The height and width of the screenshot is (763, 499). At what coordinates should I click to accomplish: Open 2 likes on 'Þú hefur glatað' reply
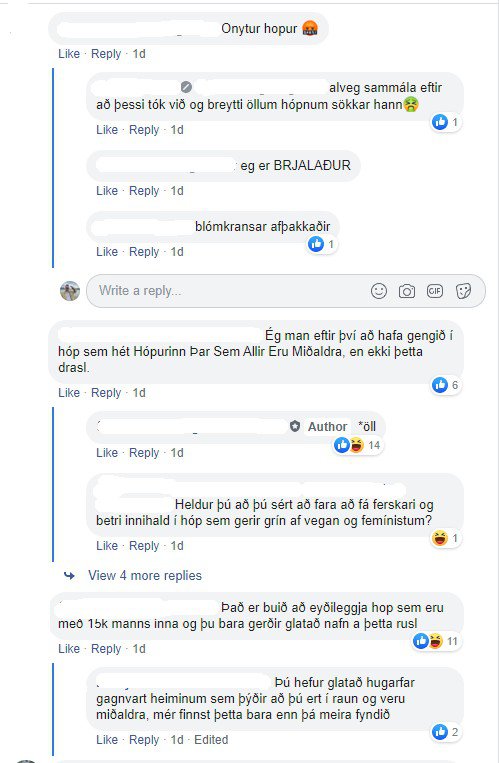click(446, 732)
